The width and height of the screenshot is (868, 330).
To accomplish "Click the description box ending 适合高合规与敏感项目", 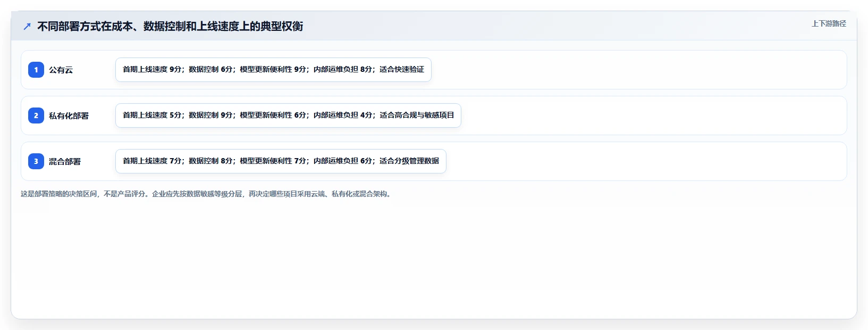I will click(x=288, y=115).
